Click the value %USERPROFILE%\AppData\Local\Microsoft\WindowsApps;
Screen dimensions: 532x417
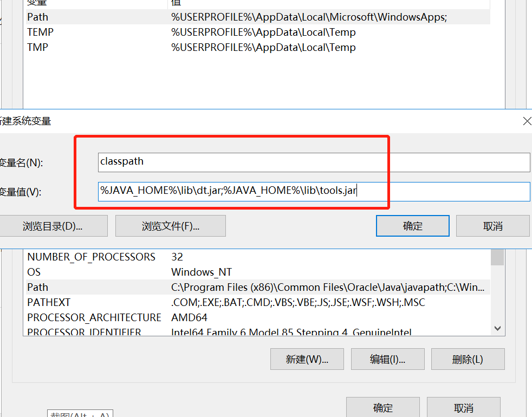pyautogui.click(x=309, y=17)
